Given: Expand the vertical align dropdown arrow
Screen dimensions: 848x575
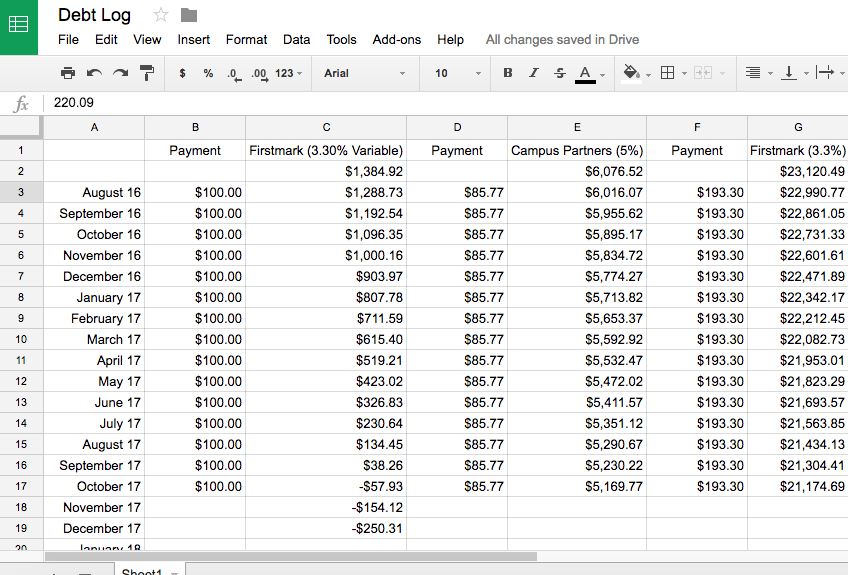Looking at the screenshot, I should (x=806, y=74).
